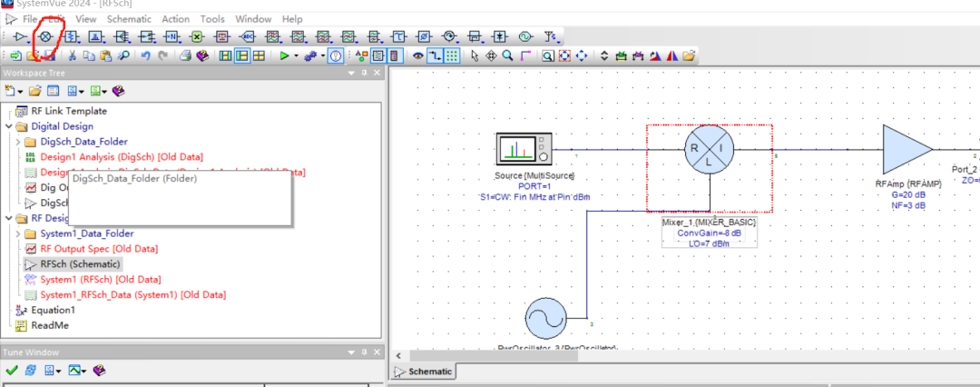
Task: Undo the last action
Action: [145, 55]
